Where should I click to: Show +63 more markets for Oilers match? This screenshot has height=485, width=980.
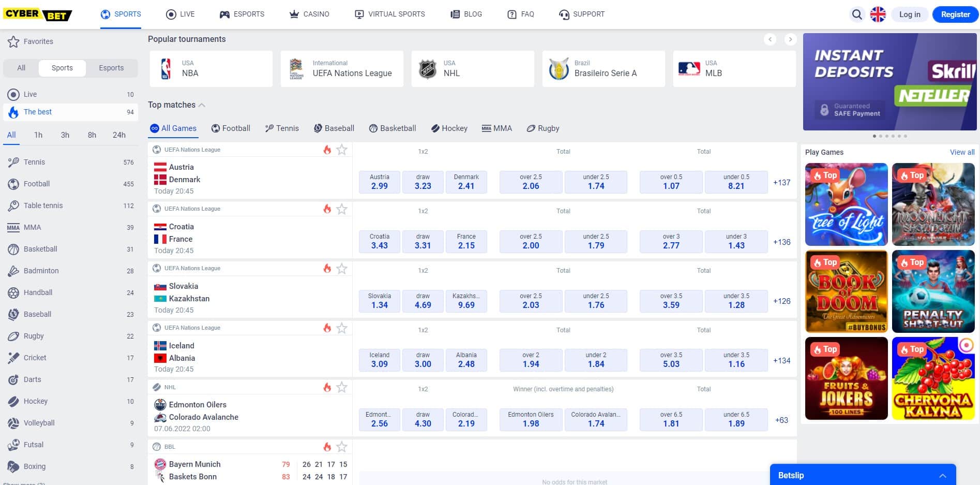[781, 420]
